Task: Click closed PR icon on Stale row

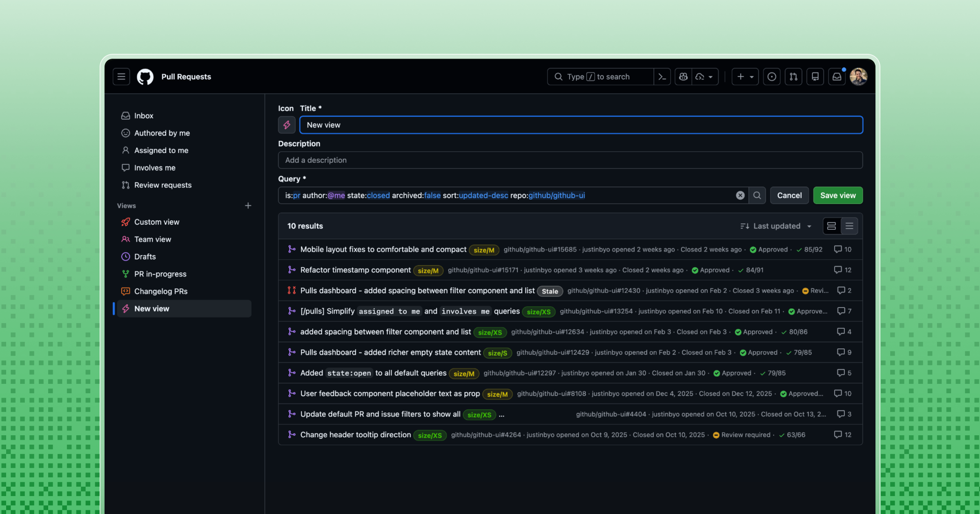Action: click(292, 290)
